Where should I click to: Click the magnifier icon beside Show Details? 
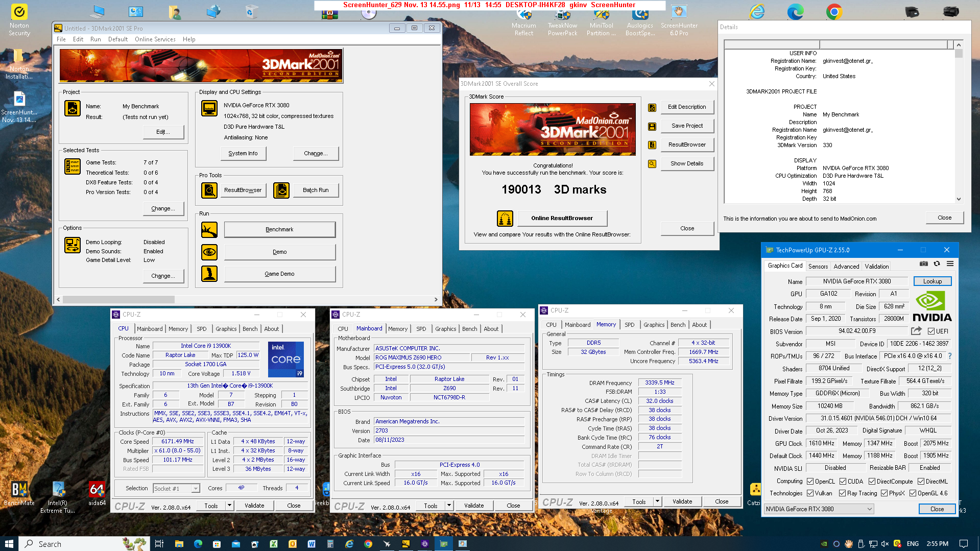click(652, 164)
